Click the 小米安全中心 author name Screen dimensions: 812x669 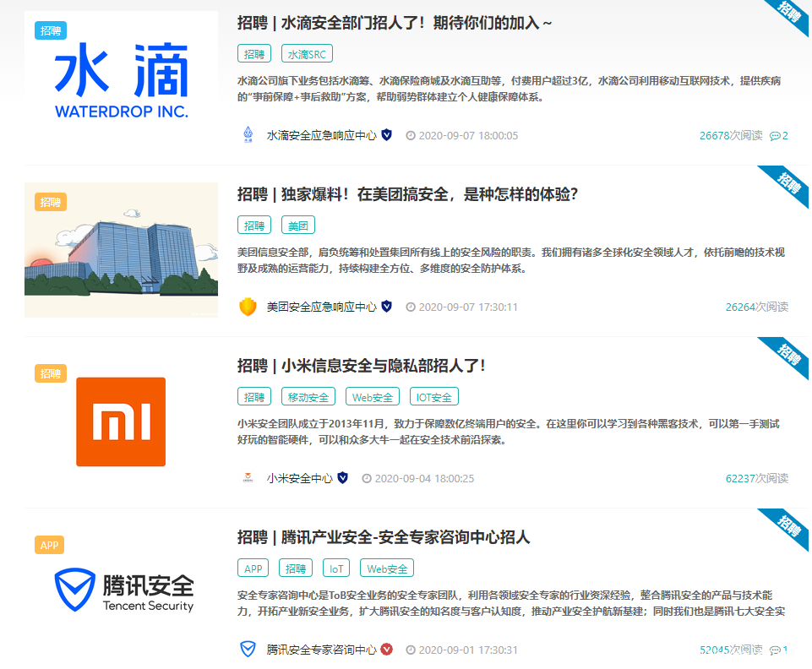tap(300, 478)
